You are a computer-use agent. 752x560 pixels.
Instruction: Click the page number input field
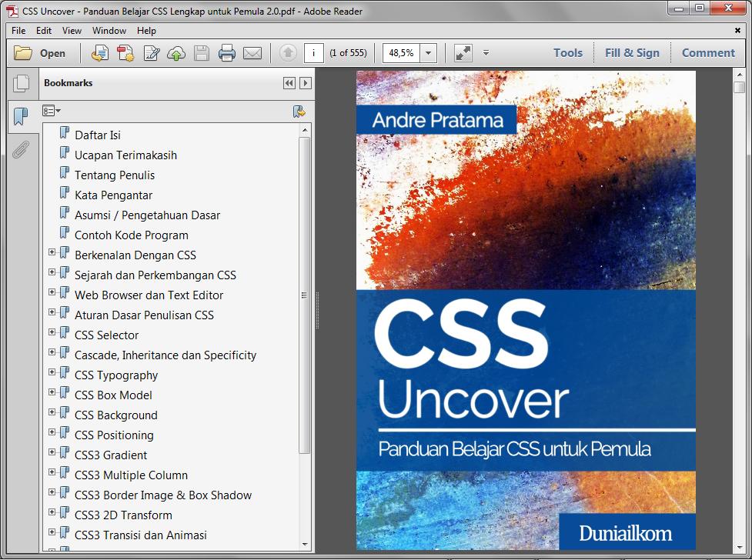pyautogui.click(x=313, y=53)
